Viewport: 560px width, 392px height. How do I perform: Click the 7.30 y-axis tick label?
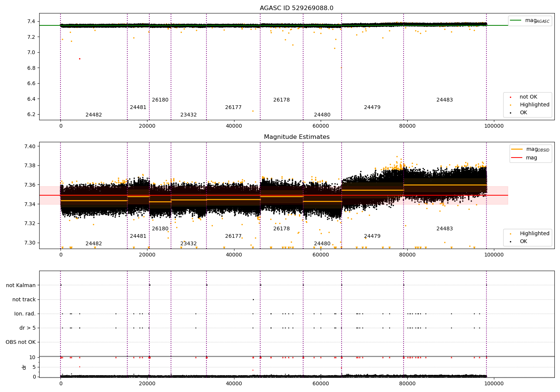click(30, 243)
